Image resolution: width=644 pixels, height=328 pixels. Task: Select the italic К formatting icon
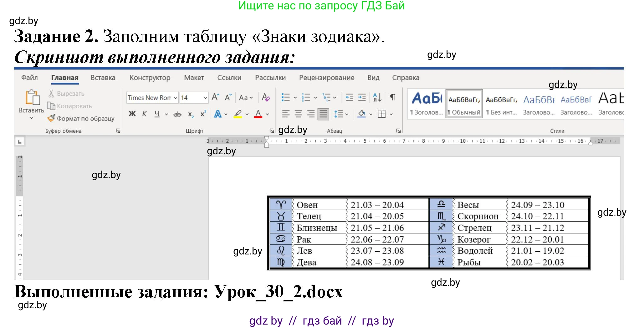(144, 114)
